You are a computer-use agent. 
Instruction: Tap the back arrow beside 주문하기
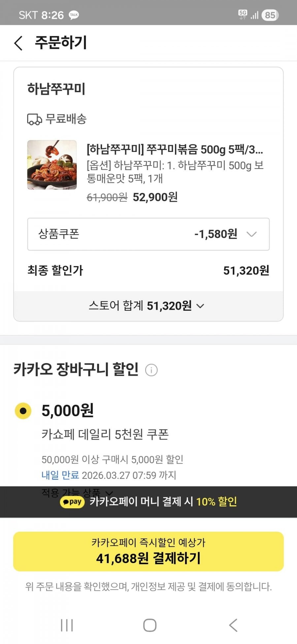point(18,43)
